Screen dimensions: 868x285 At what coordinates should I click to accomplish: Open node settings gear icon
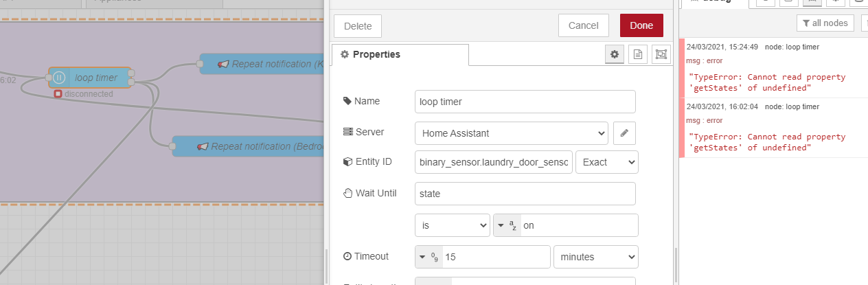pyautogui.click(x=615, y=54)
